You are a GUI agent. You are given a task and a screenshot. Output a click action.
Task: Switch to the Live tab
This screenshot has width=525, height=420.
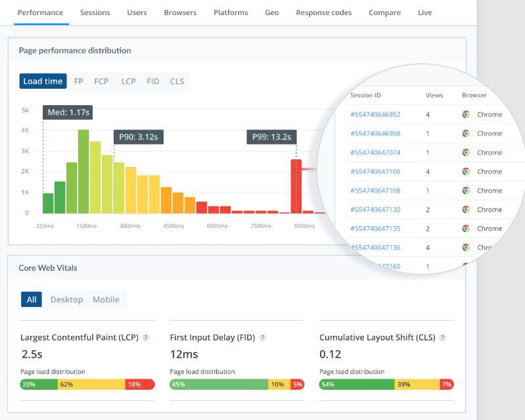(424, 12)
